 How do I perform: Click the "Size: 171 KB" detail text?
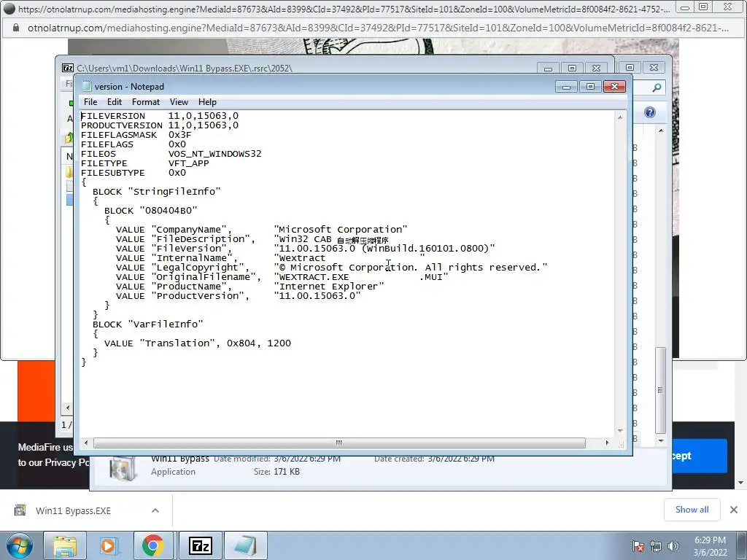[x=276, y=472]
